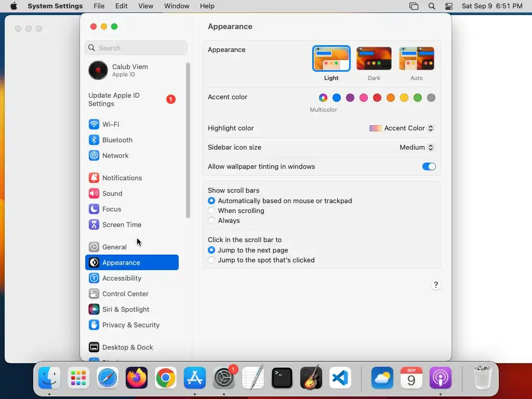The image size is (532, 399).
Task: Open Trash from the Dock
Action: (x=482, y=378)
